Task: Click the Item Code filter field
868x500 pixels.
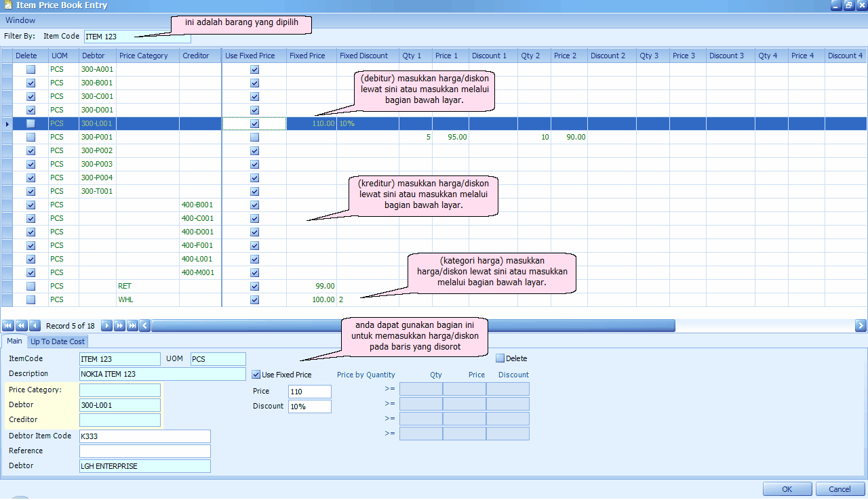Action: click(x=138, y=36)
